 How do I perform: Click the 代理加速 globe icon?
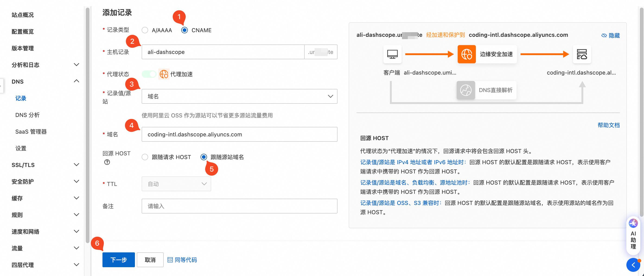coord(164,74)
